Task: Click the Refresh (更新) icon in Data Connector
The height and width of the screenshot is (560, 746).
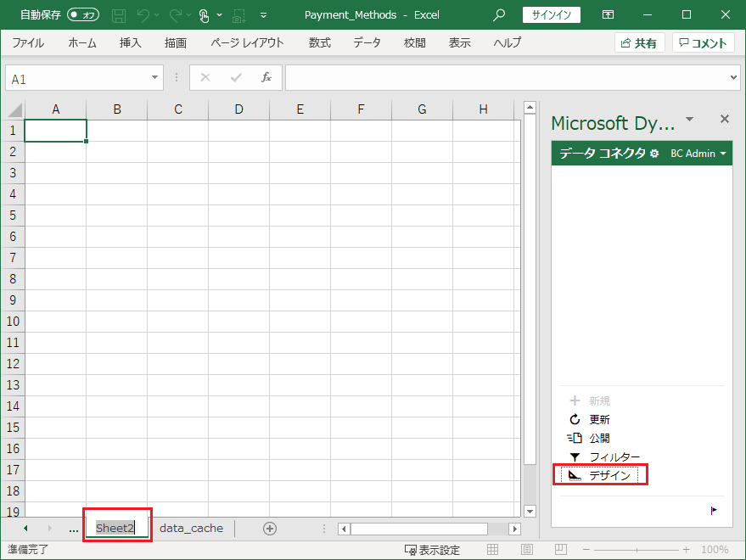Action: [575, 419]
